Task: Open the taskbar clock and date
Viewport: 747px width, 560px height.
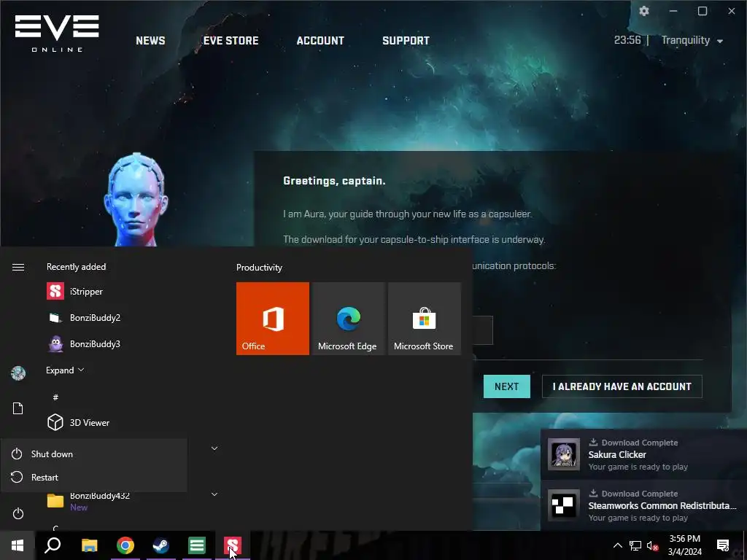Action: click(x=684, y=545)
